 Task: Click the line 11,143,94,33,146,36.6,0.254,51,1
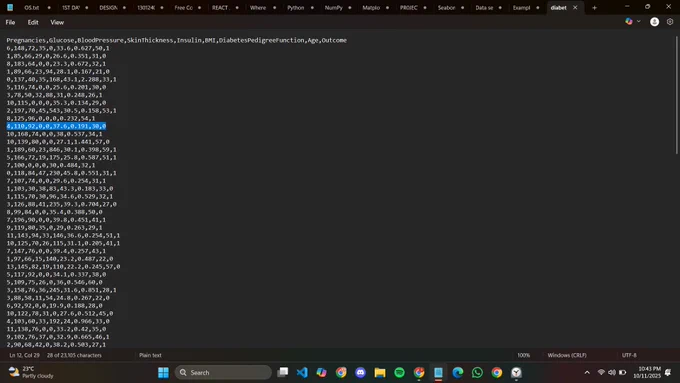[63, 236]
